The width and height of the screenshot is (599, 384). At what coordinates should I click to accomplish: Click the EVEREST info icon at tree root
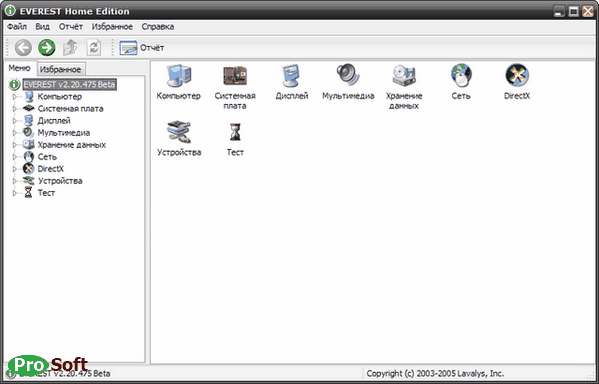15,84
